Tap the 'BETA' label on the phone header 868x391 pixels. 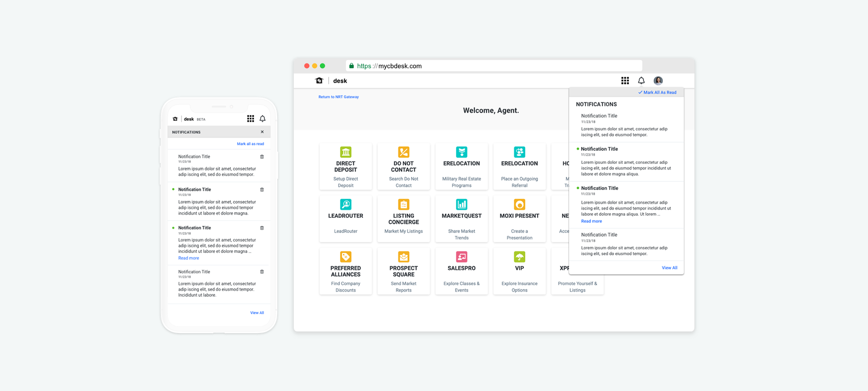pos(201,119)
